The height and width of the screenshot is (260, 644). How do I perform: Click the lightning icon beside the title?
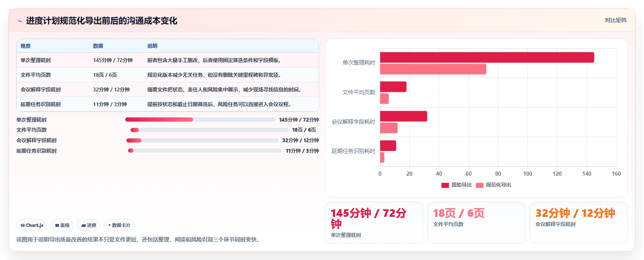pyautogui.click(x=20, y=21)
